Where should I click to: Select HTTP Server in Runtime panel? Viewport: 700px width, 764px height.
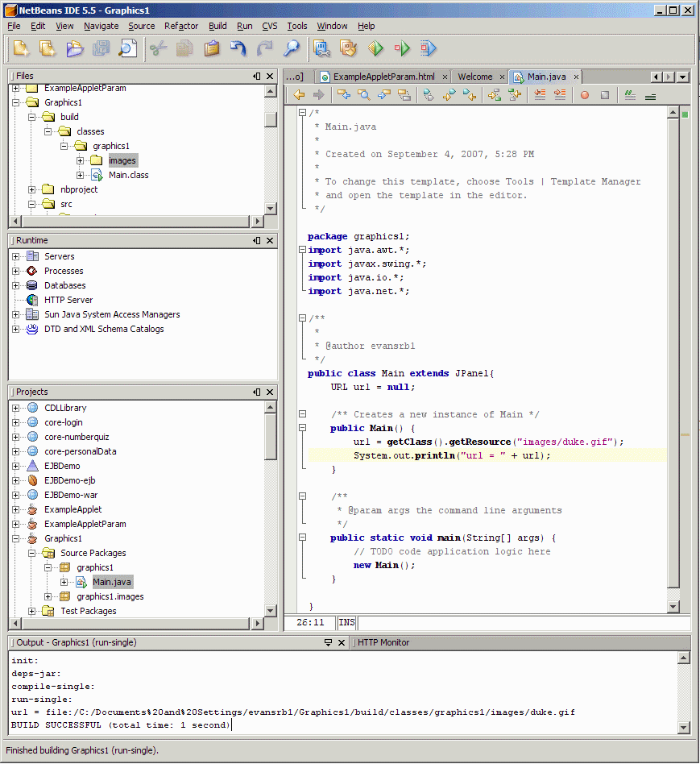point(68,300)
